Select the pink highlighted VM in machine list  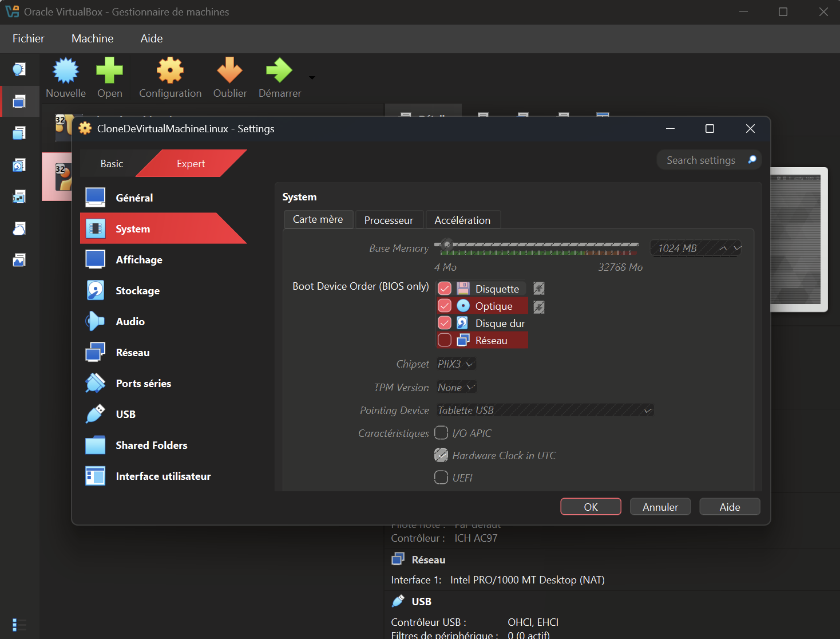[x=57, y=177]
